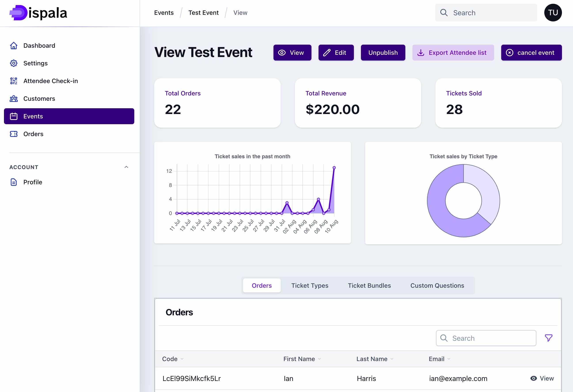The width and height of the screenshot is (573, 392).
Task: Switch to the Orders tab
Action: click(262, 285)
